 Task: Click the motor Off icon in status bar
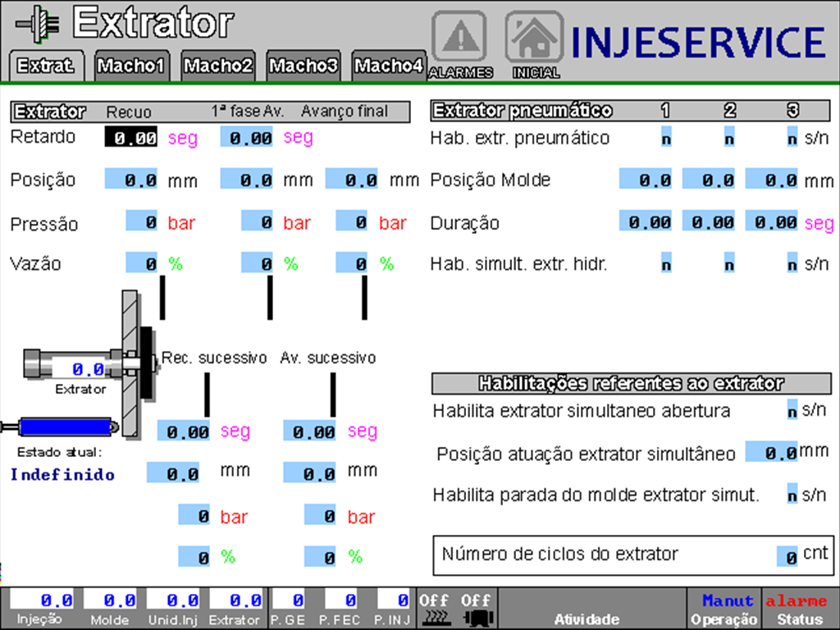476,609
